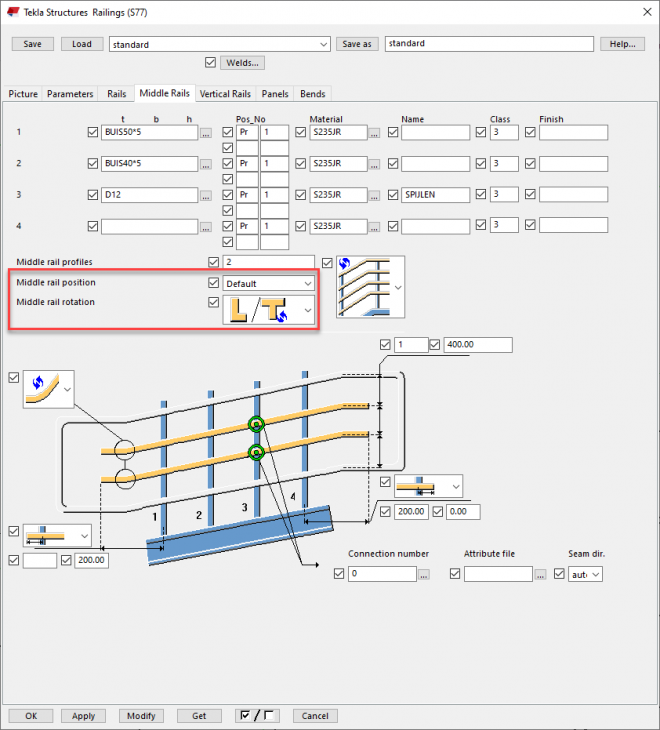Click the Connection number input field
The height and width of the screenshot is (730, 660).
point(382,574)
